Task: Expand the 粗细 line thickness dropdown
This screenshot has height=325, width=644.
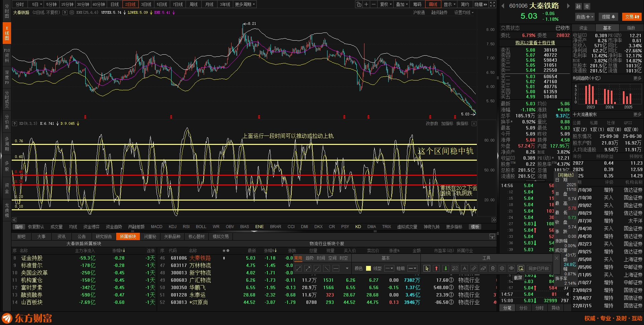Action: click(x=412, y=268)
